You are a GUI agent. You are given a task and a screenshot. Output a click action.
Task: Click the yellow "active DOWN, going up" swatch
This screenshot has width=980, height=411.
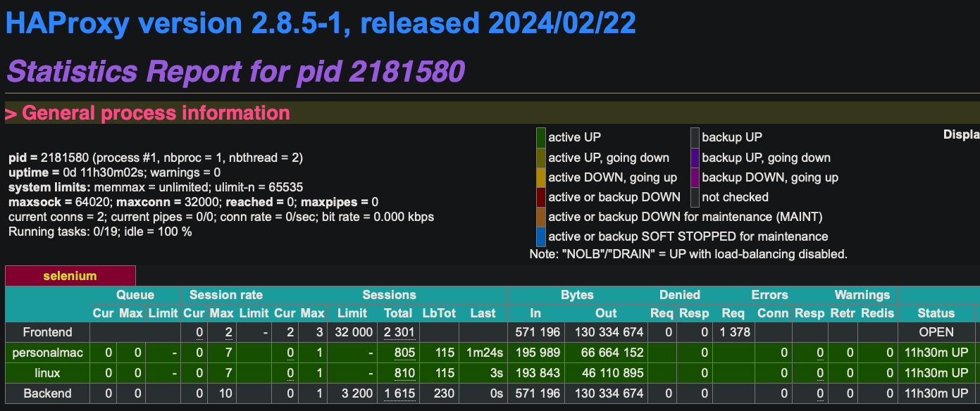540,177
